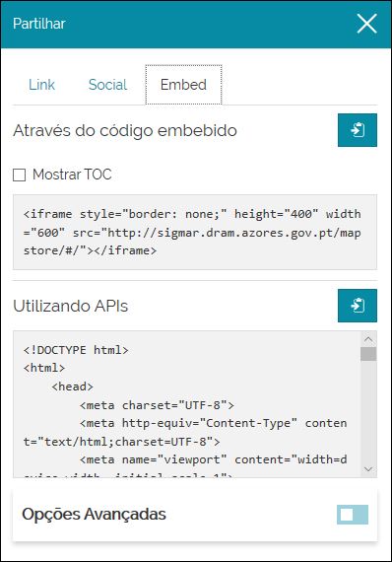Switch to the Social tab

pos(107,85)
